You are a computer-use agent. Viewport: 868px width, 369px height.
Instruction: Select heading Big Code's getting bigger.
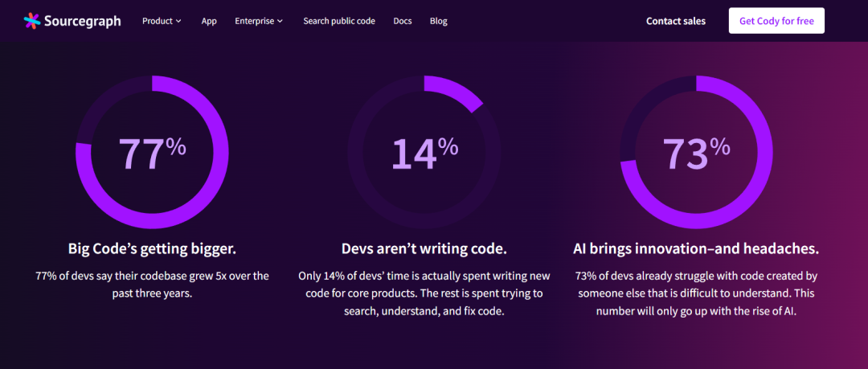[x=152, y=248]
